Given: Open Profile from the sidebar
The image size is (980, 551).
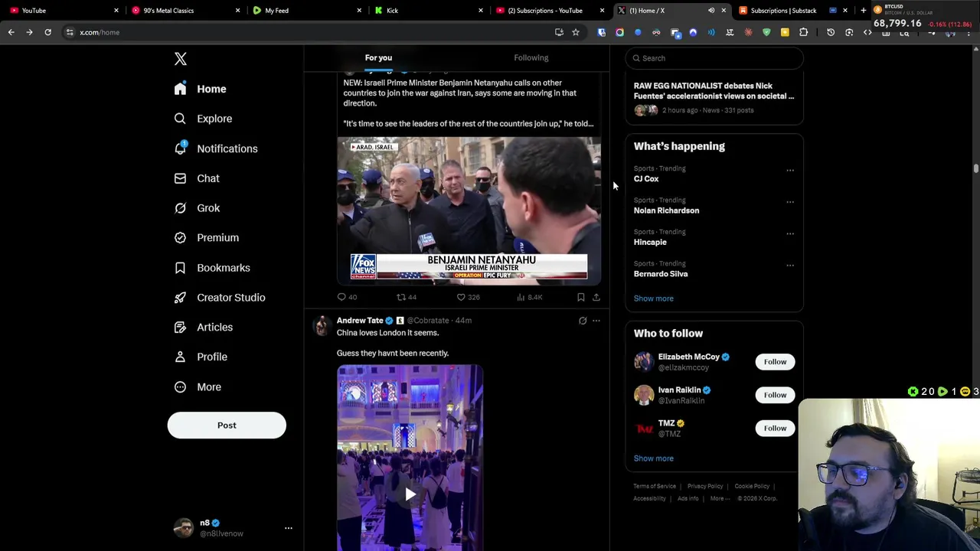Looking at the screenshot, I should coord(201,357).
